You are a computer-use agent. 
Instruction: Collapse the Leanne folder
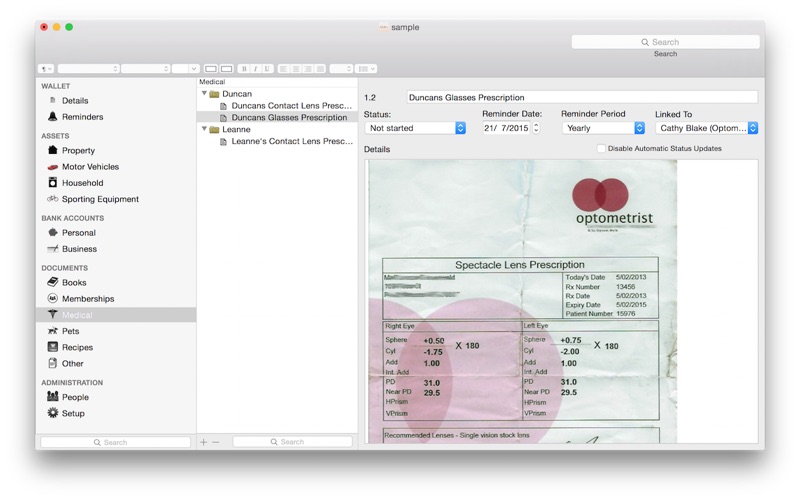coord(204,129)
